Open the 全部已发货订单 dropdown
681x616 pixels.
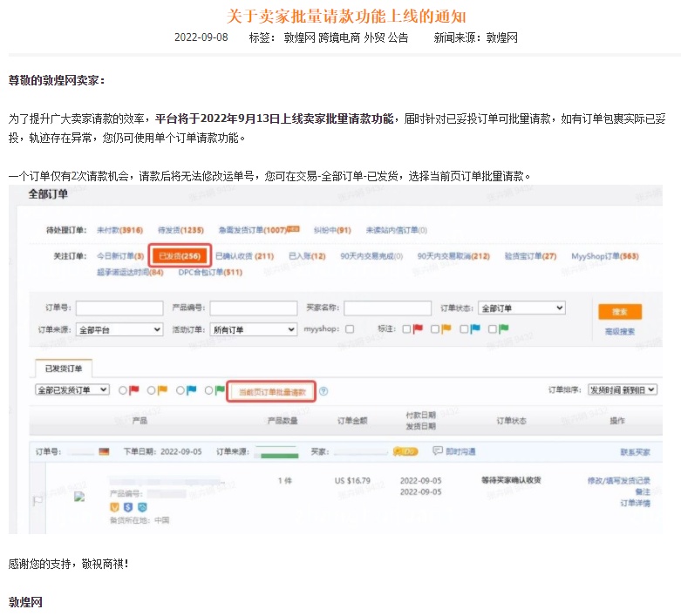[x=72, y=389]
